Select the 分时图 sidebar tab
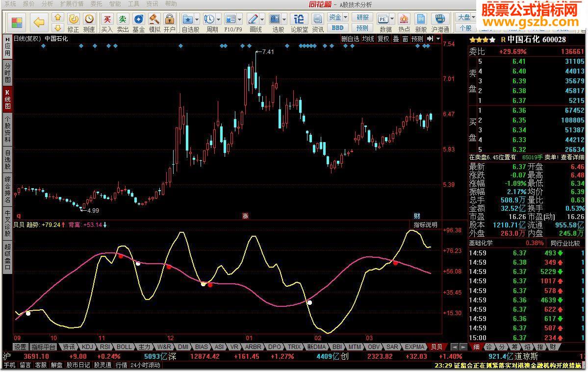This screenshot has height=372, width=588. coord(7,73)
